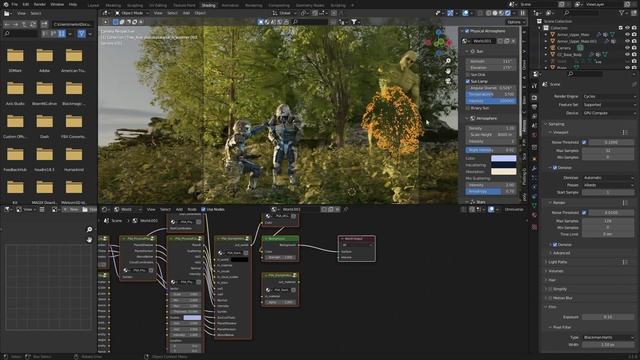The height and width of the screenshot is (360, 640).
Task: Open the Global transform orientation dropdown
Action: (284, 13)
